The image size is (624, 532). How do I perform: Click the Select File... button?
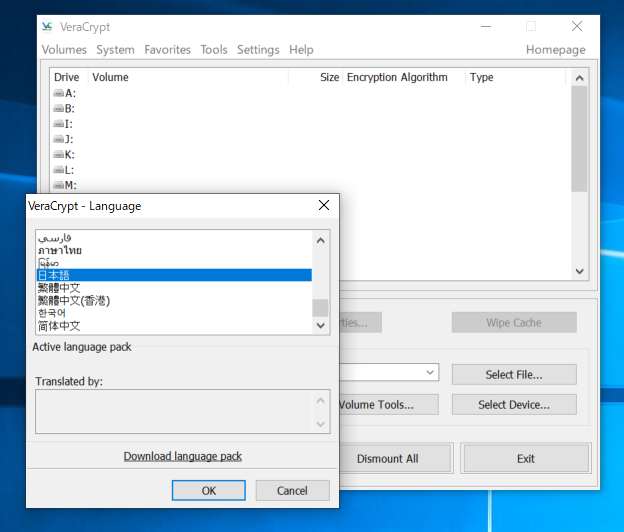click(x=513, y=375)
